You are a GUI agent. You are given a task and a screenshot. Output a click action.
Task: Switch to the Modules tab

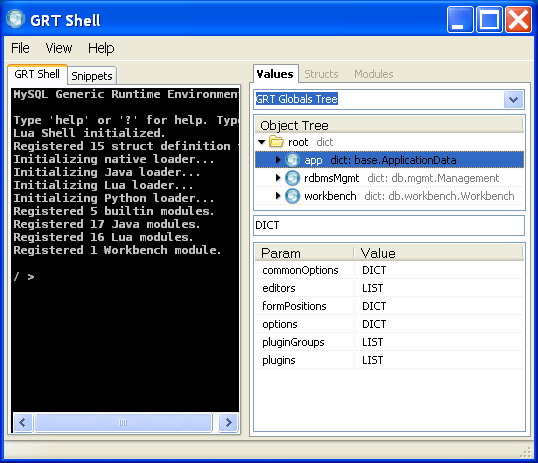pyautogui.click(x=374, y=74)
